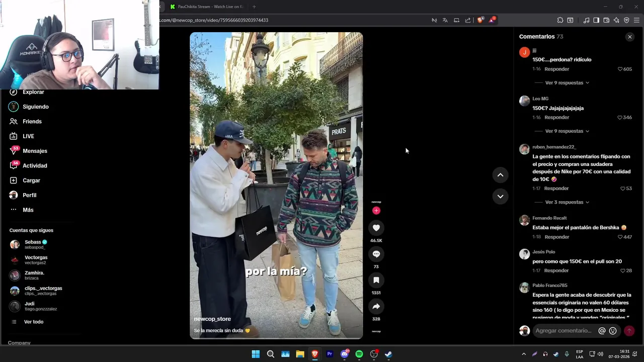
Task: Open Mensajes in the sidebar
Action: pos(35,151)
